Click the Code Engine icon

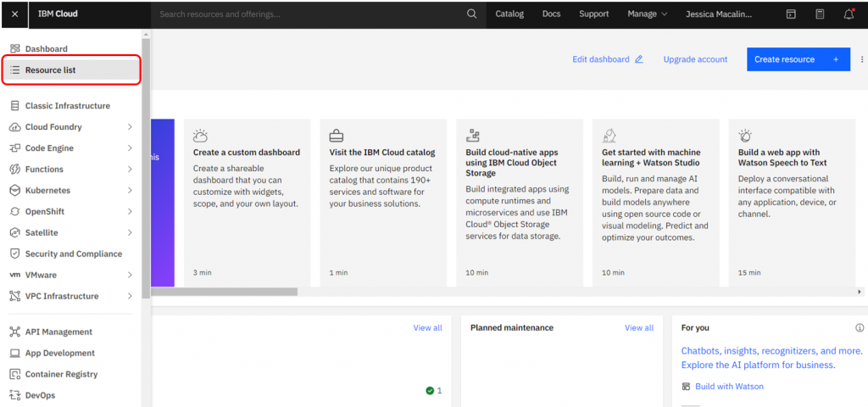tap(15, 148)
